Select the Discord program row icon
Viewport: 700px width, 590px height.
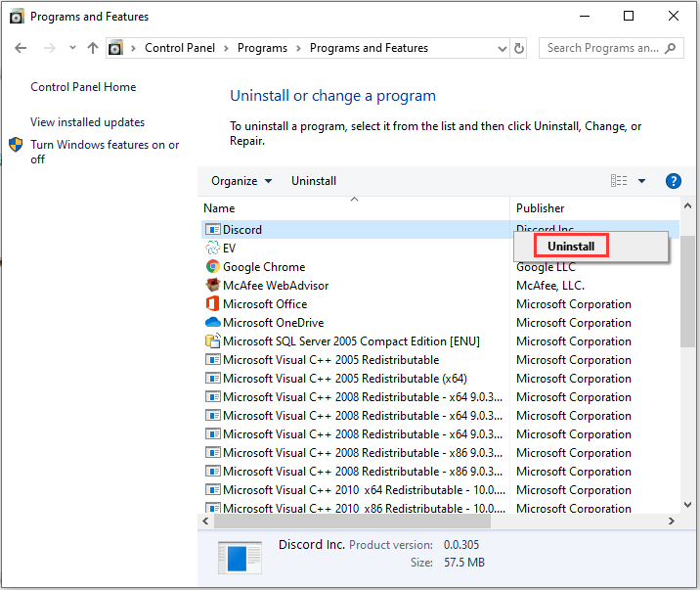(x=212, y=230)
